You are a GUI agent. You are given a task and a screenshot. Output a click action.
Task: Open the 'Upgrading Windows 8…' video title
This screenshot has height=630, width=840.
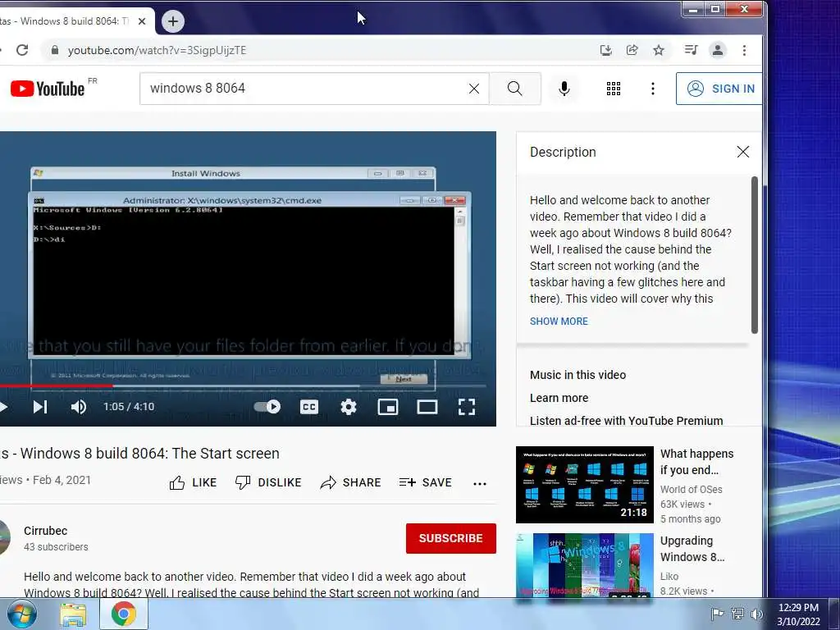(692, 549)
